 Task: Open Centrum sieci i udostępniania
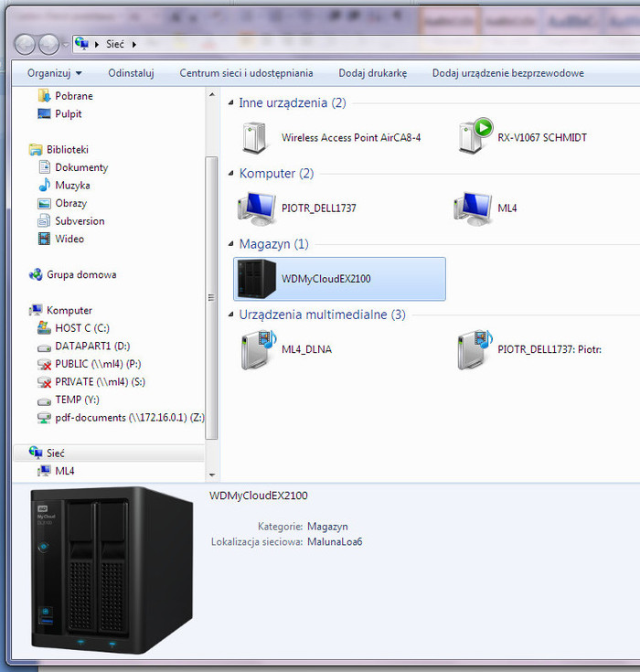(246, 73)
